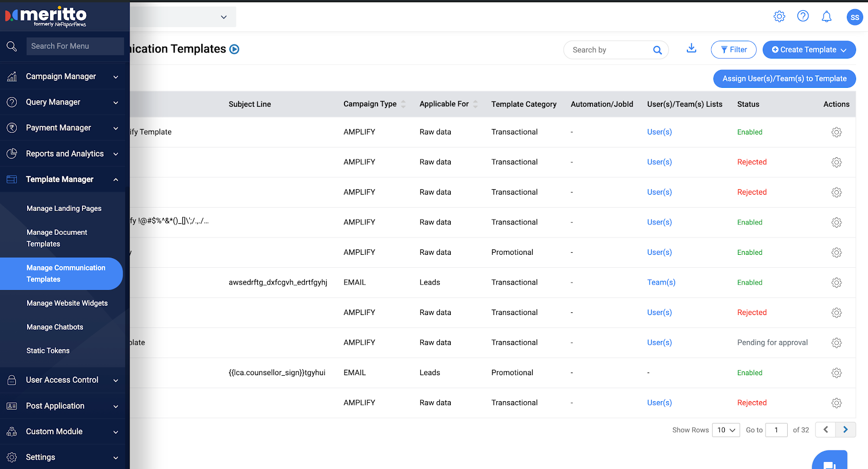Image resolution: width=868 pixels, height=469 pixels.
Task: Open the notifications bell
Action: click(826, 17)
